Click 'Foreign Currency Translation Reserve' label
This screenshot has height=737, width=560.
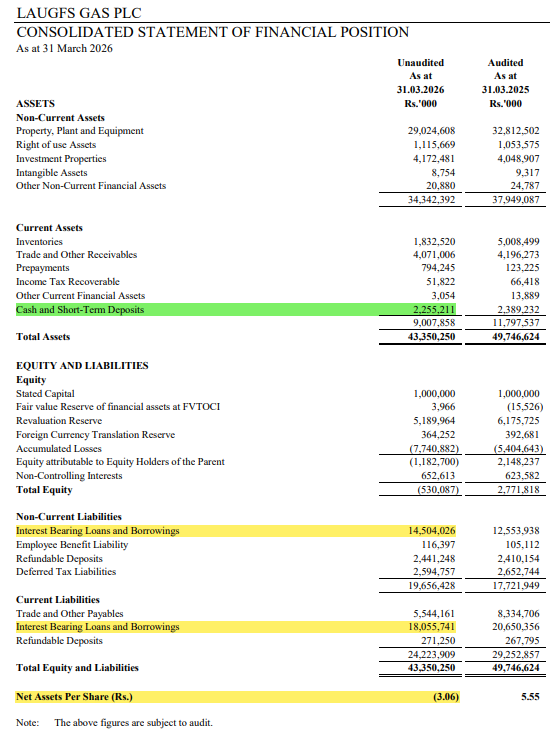(95, 435)
